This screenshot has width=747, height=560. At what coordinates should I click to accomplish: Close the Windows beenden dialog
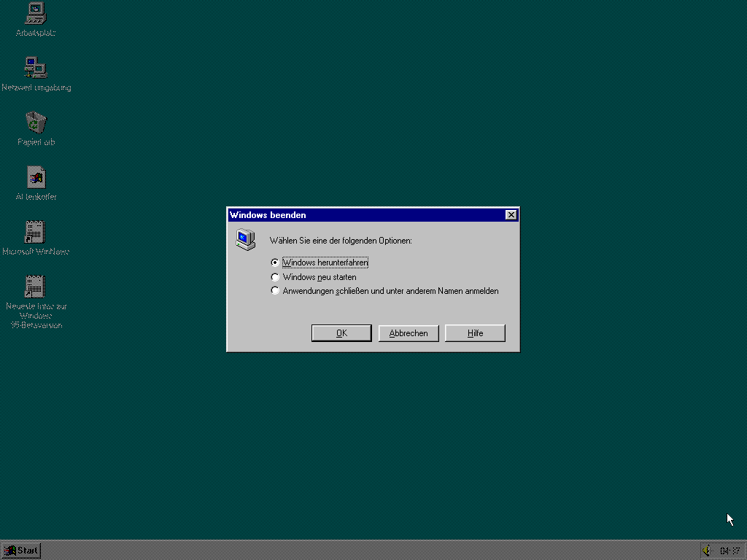point(511,215)
